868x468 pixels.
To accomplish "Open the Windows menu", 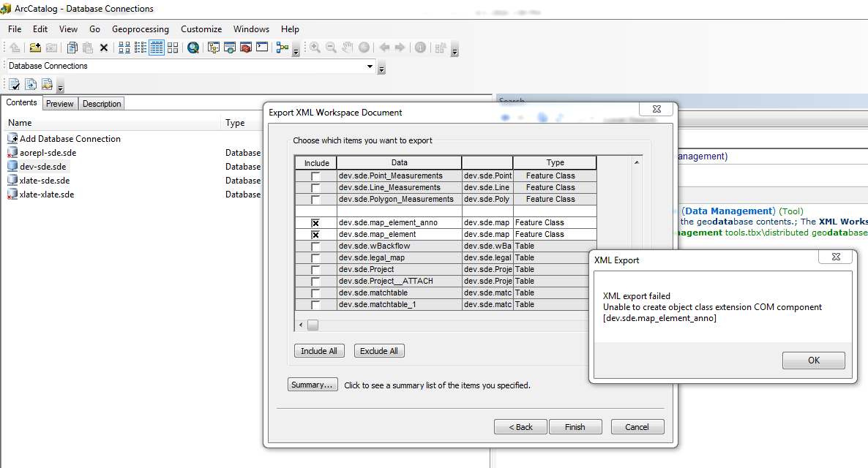I will [251, 29].
